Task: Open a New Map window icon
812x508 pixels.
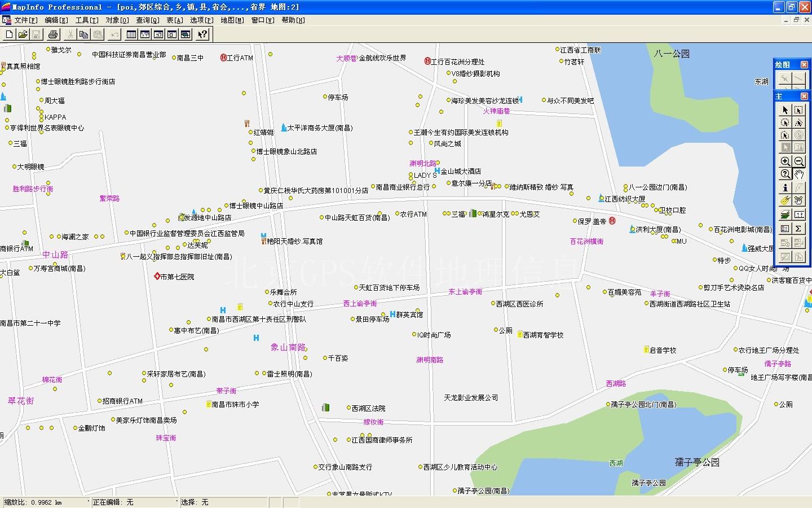Action: tap(145, 34)
